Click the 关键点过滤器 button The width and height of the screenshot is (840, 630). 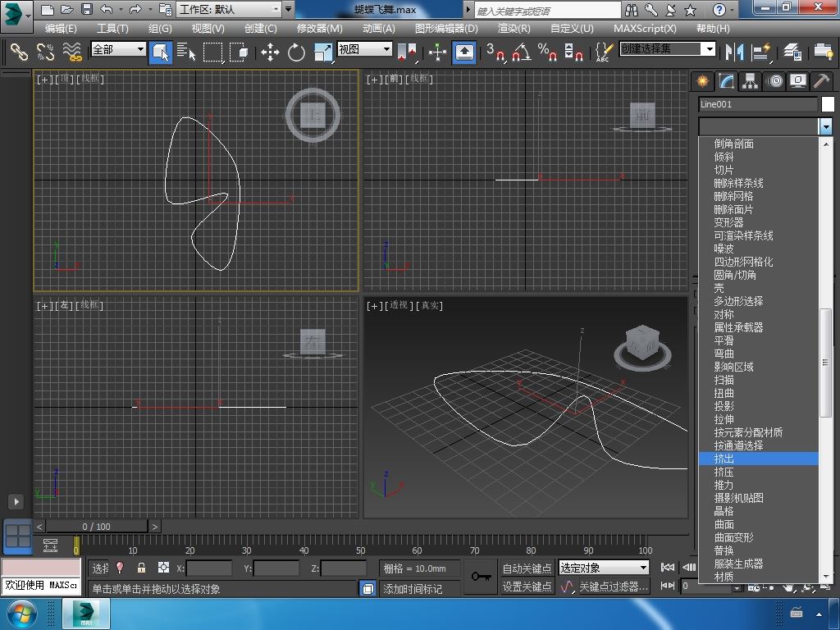pyautogui.click(x=614, y=587)
